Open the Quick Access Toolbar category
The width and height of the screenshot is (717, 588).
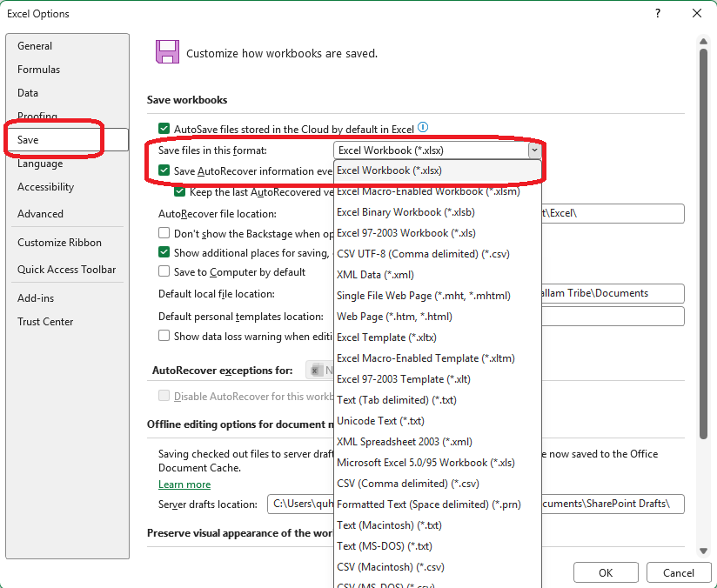(67, 270)
